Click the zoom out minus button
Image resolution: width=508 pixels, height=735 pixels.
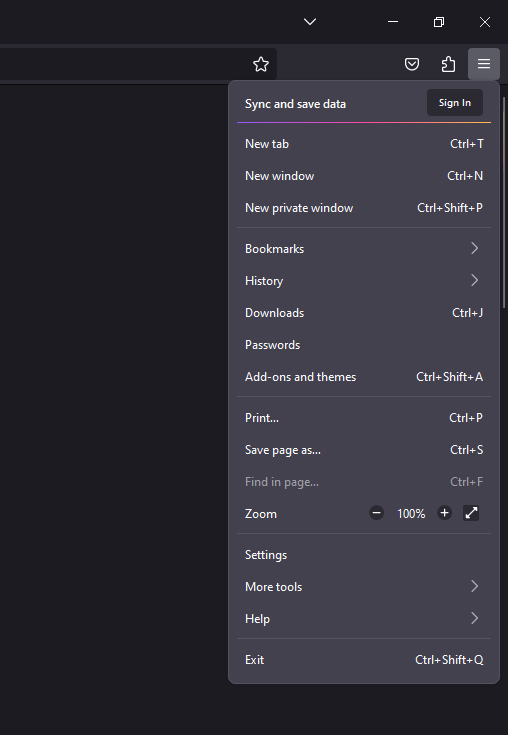point(376,513)
